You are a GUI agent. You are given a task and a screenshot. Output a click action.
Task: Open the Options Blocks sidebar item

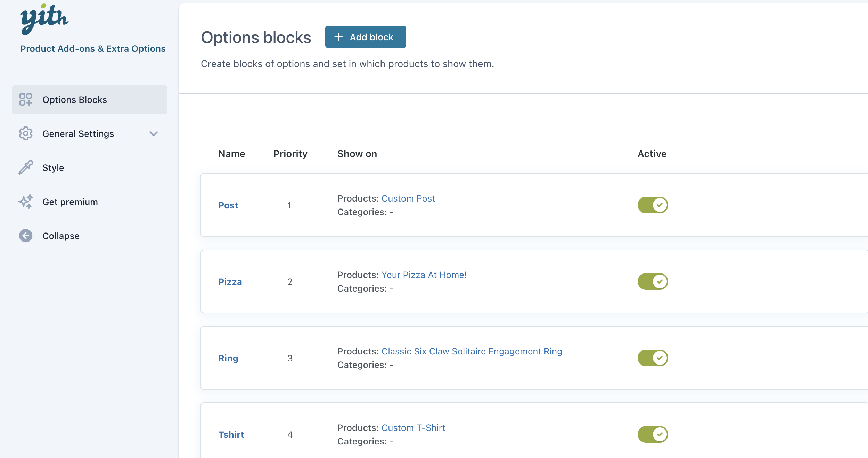pos(75,100)
